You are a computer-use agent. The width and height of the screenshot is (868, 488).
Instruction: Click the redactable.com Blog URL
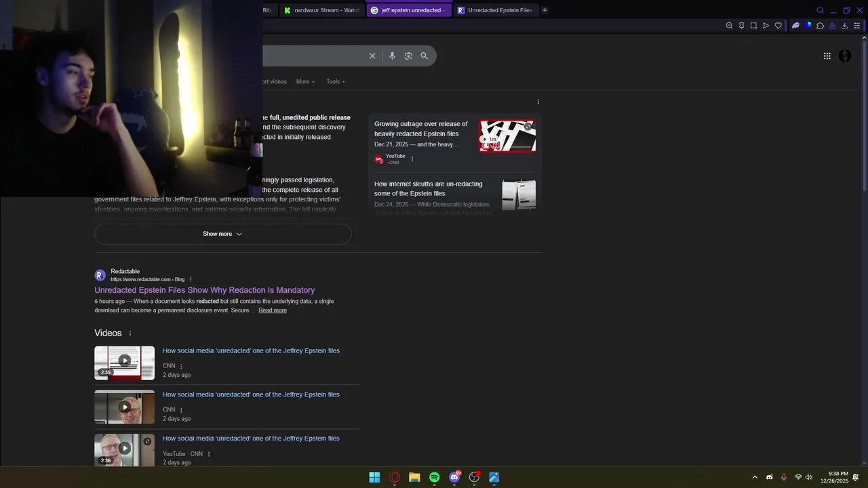147,279
